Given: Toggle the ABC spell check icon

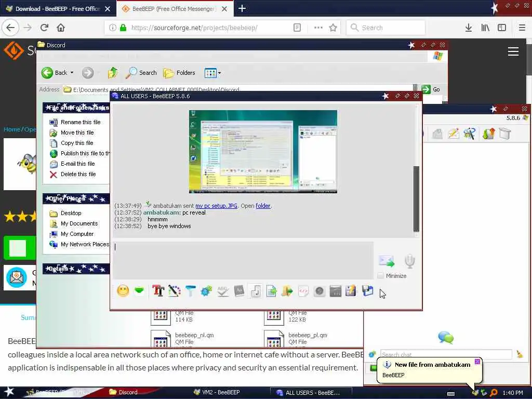Looking at the screenshot, I should coord(222,291).
